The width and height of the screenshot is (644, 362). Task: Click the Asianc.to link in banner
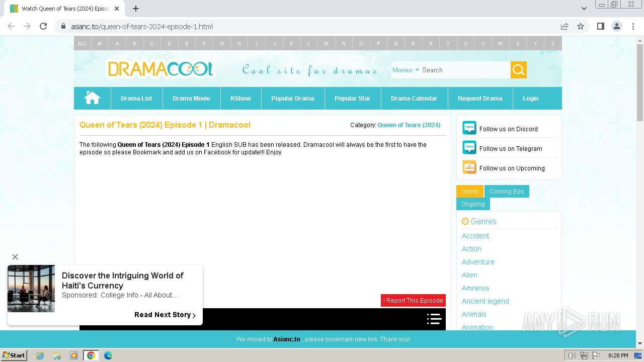point(287,339)
